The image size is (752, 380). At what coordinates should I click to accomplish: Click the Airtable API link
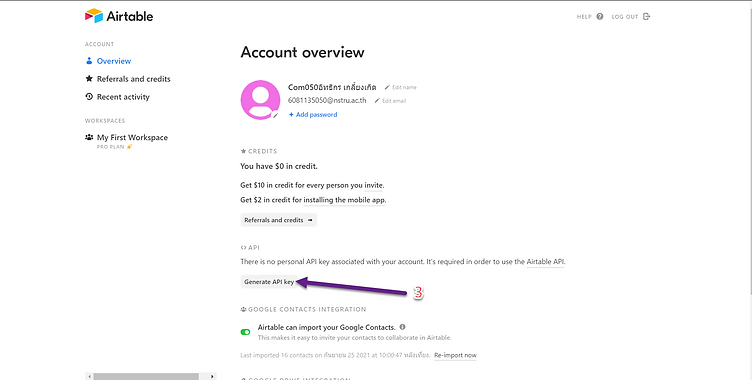point(545,262)
